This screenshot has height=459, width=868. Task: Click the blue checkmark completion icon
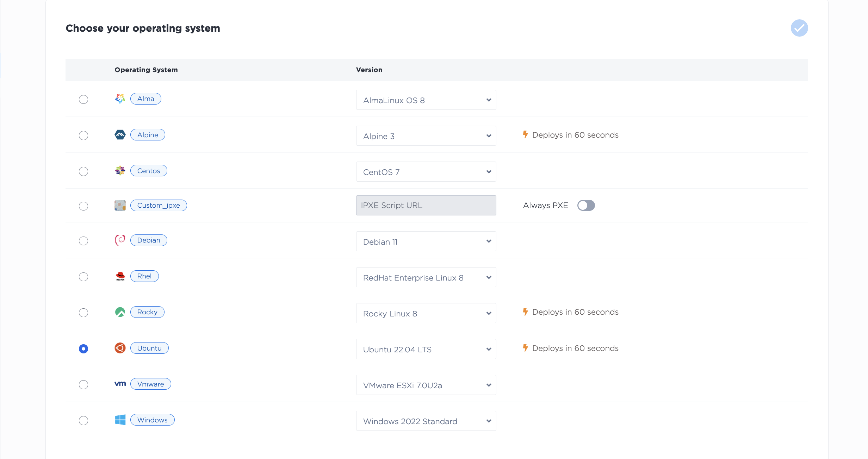[799, 28]
